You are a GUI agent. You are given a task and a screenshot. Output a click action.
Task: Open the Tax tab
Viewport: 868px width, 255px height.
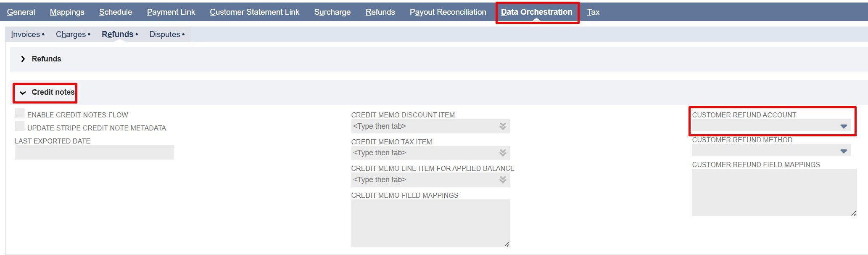point(593,12)
